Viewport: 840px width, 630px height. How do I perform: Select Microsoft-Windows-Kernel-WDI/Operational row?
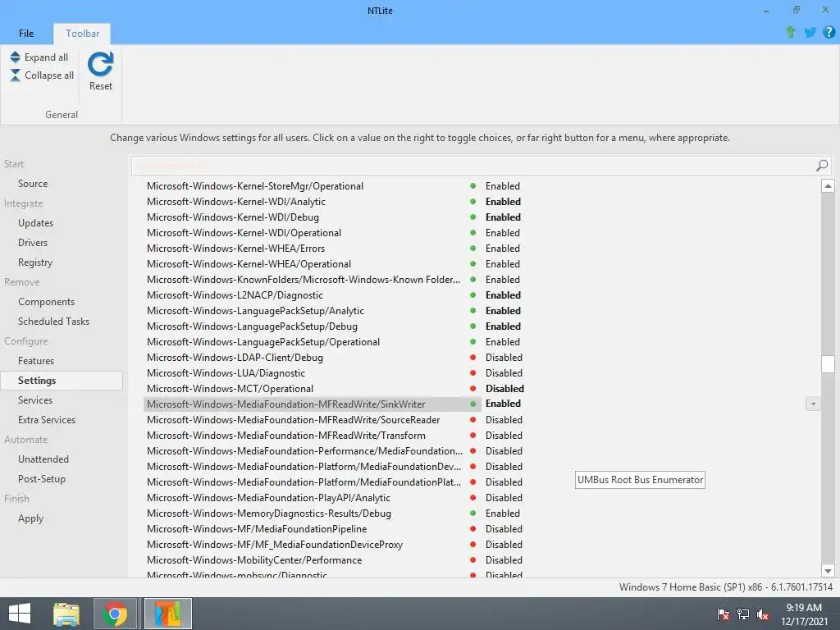coord(244,232)
